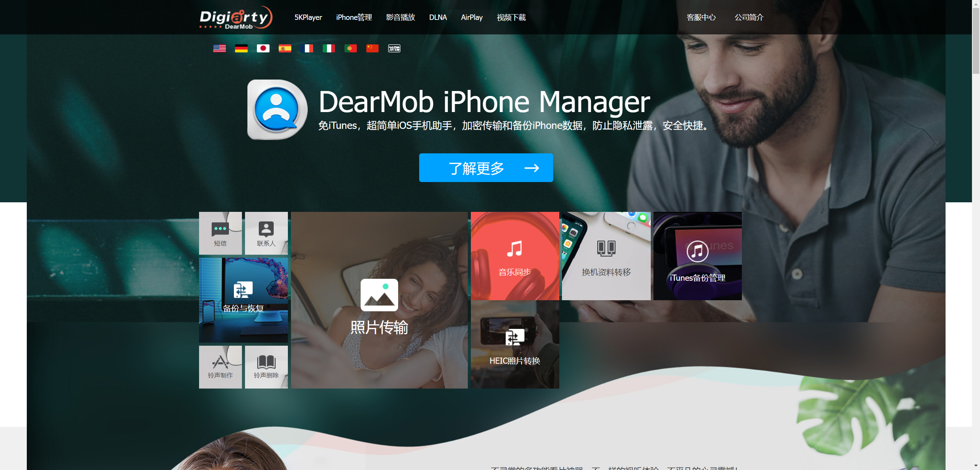Viewport: 980px width, 470px height.
Task: Select the US flag language icon
Action: click(219, 48)
